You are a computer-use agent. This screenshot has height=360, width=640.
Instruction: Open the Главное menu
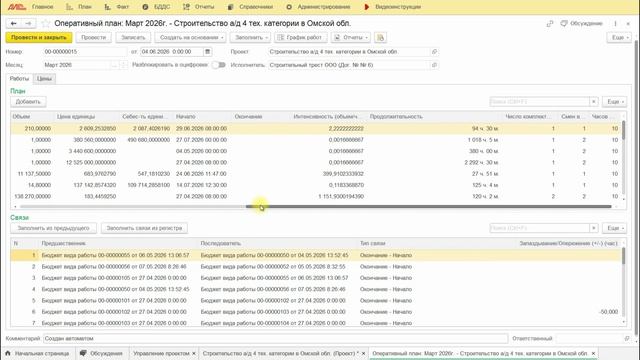point(42,7)
